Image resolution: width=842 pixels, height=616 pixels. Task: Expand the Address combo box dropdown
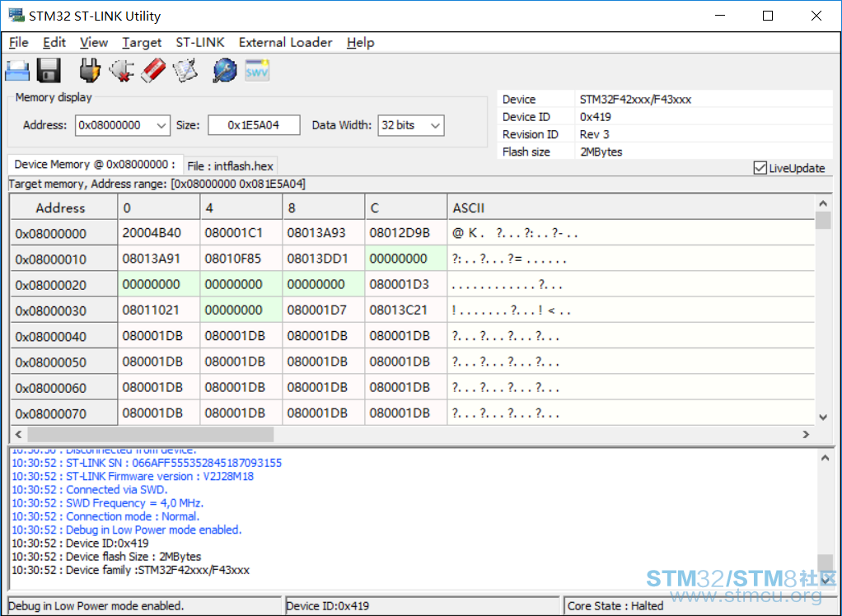[161, 125]
